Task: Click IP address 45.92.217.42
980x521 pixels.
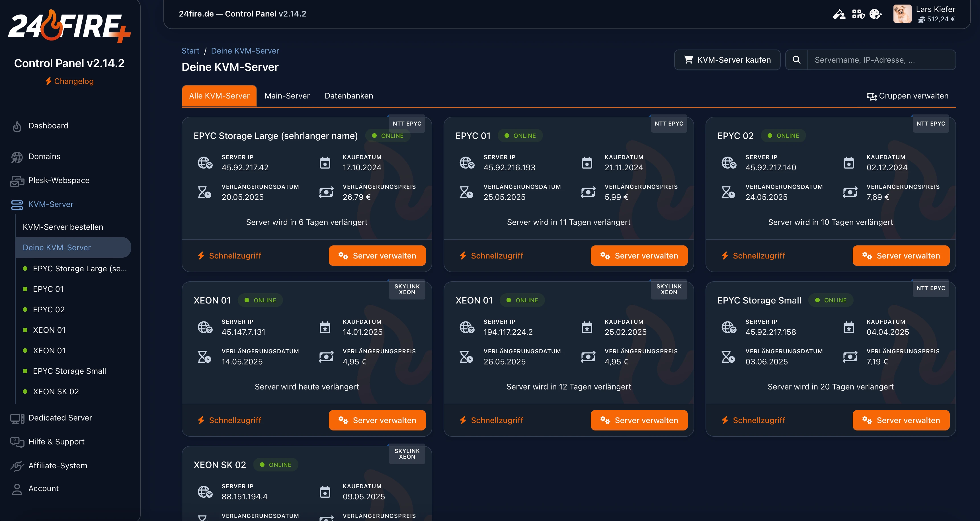Action: pyautogui.click(x=245, y=167)
